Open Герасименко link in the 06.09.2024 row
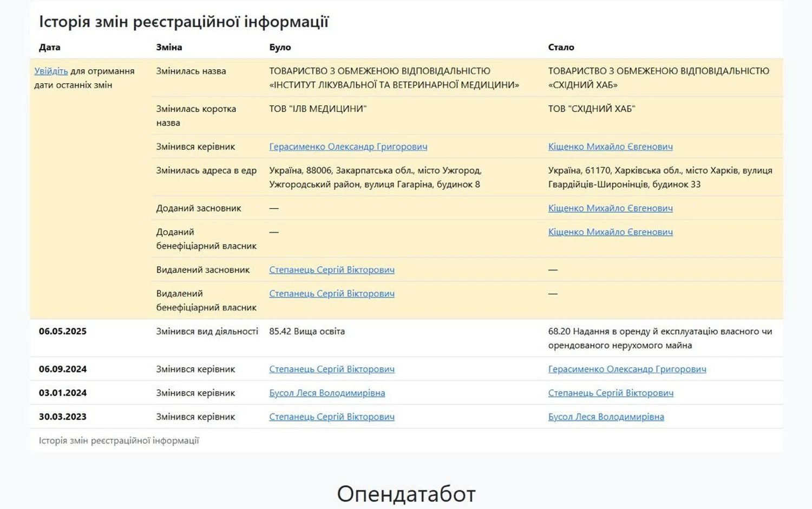 [x=627, y=369]
